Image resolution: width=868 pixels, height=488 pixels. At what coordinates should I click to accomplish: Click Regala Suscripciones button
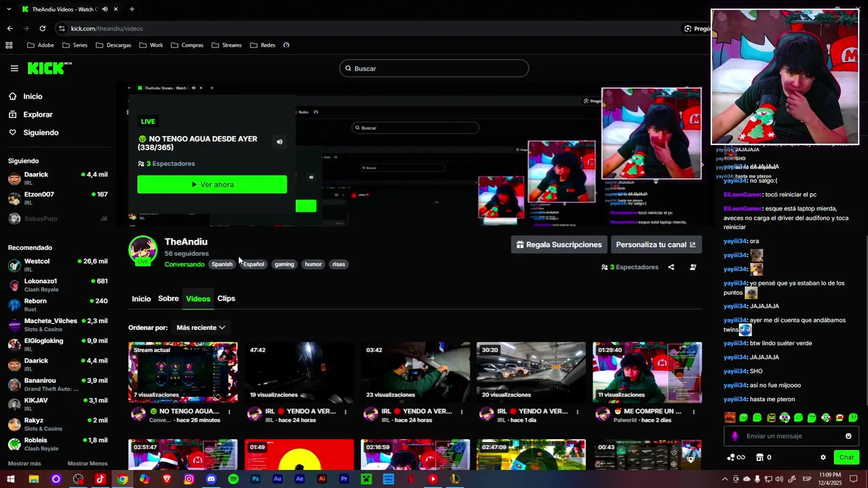559,245
